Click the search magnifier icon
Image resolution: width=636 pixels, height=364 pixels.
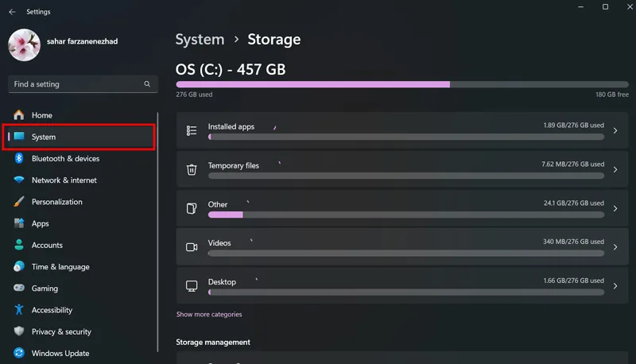147,84
